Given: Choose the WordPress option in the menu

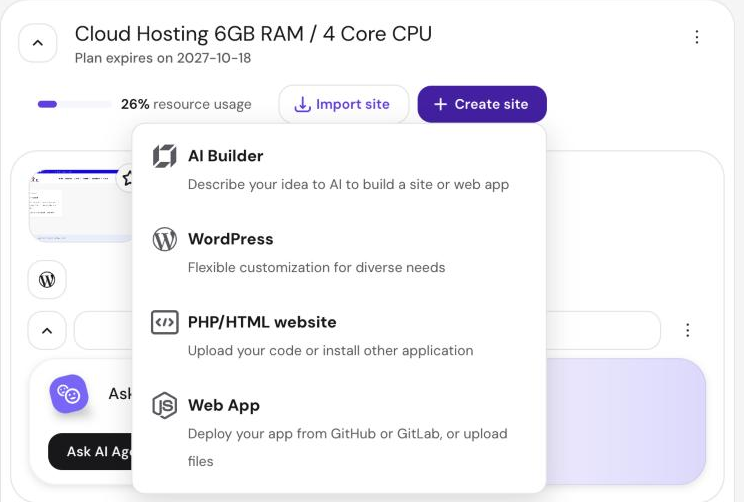Looking at the screenshot, I should 339,252.
